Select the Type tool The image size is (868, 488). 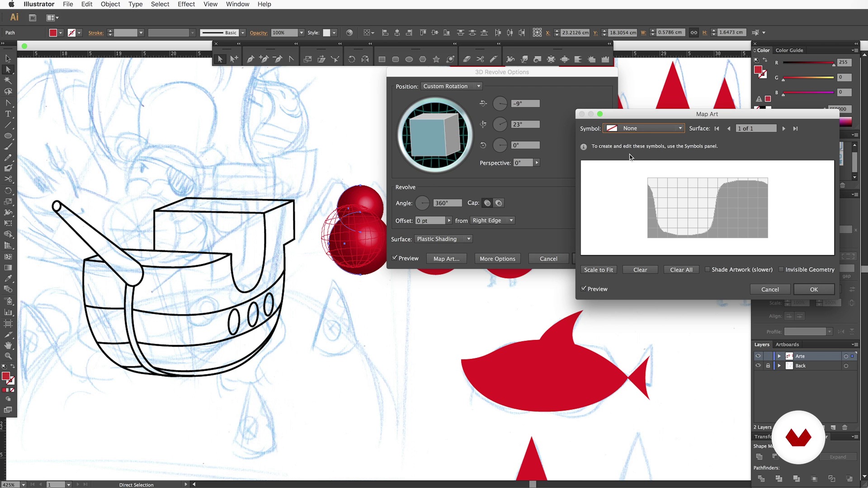point(8,114)
